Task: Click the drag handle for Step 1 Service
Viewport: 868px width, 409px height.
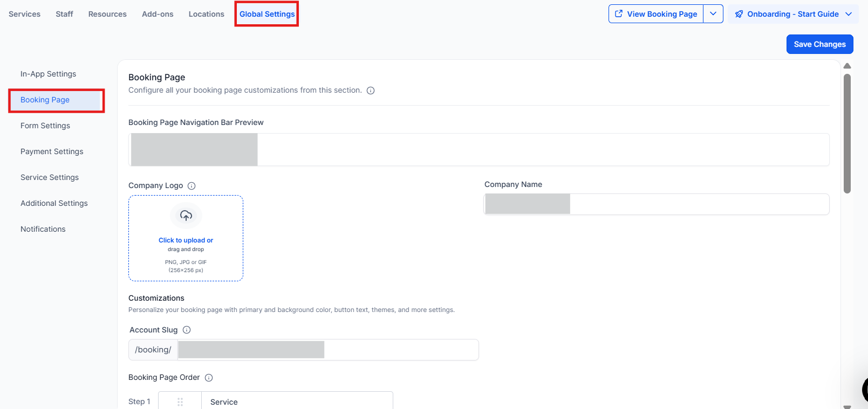Action: 180,402
